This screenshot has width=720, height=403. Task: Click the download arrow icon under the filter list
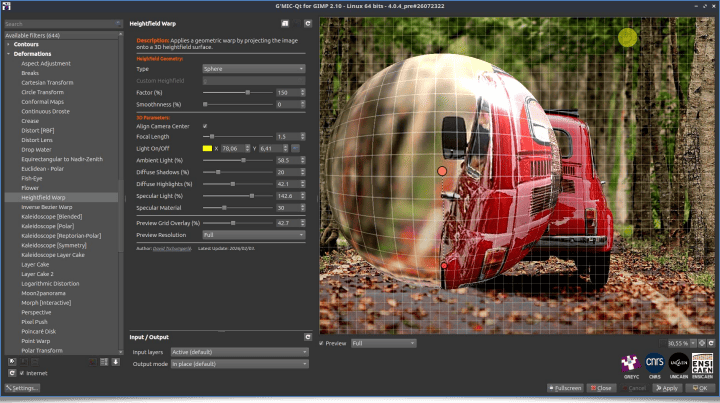pyautogui.click(x=115, y=362)
